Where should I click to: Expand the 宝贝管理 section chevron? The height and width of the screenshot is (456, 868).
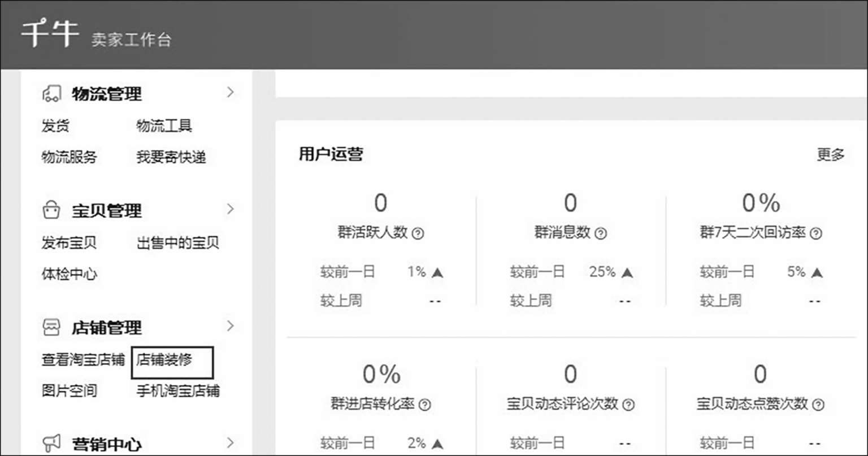pyautogui.click(x=230, y=209)
